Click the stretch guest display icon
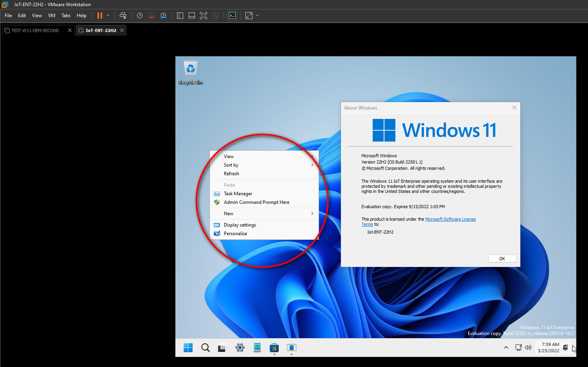Viewport: 588px width, 367px height. [x=249, y=16]
